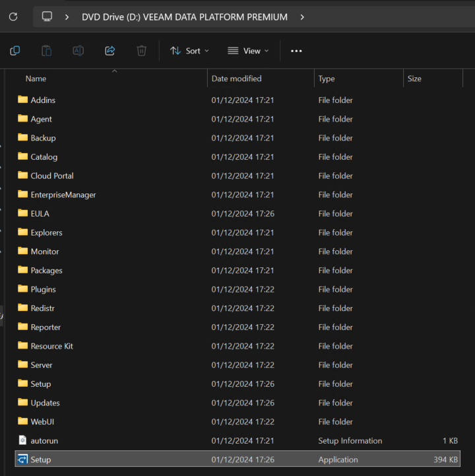Click Addins' date modified cell

pyautogui.click(x=243, y=100)
